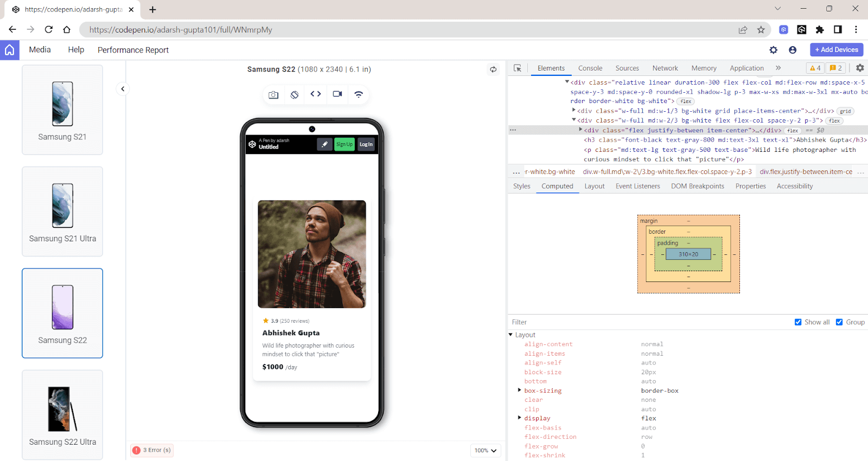Open DevTools settings gear icon
This screenshot has height=461, width=868.
coord(860,68)
